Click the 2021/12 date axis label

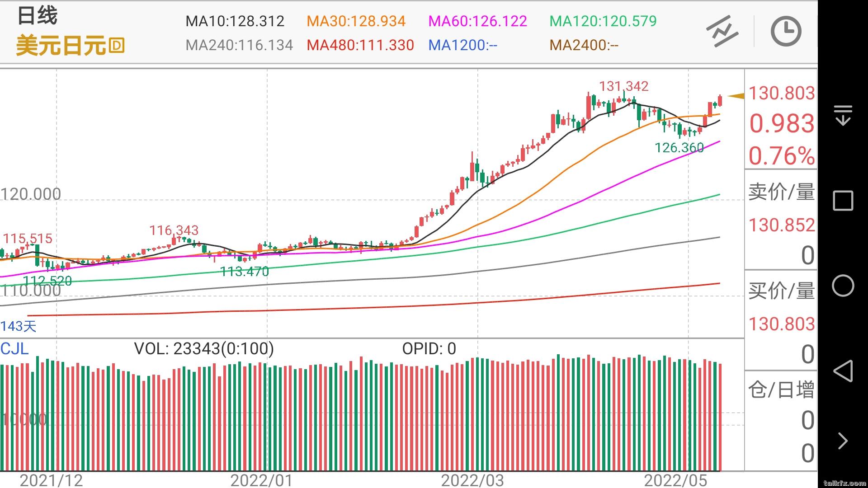point(51,480)
